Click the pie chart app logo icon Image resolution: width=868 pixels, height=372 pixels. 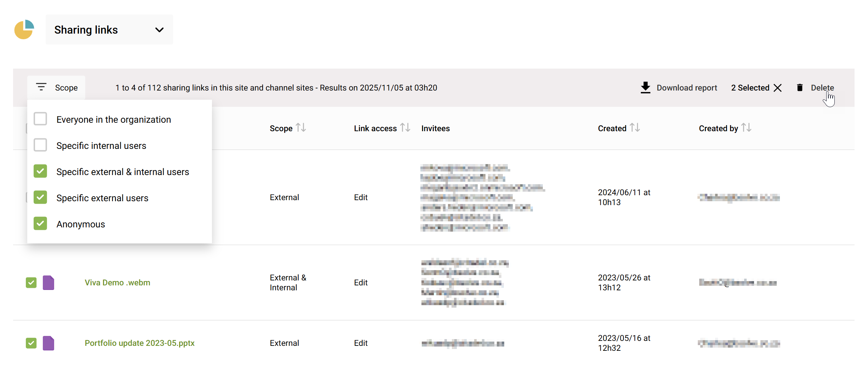click(23, 30)
